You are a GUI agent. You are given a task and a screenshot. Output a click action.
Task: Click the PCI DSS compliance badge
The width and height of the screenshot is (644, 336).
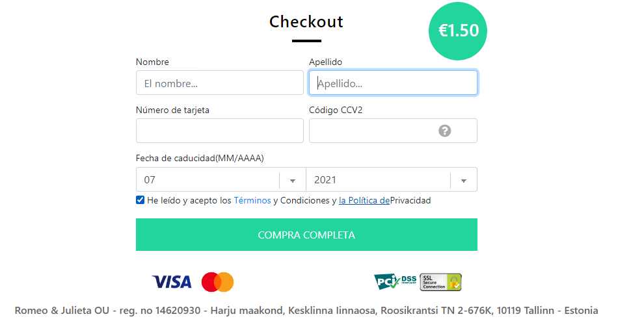pos(396,281)
